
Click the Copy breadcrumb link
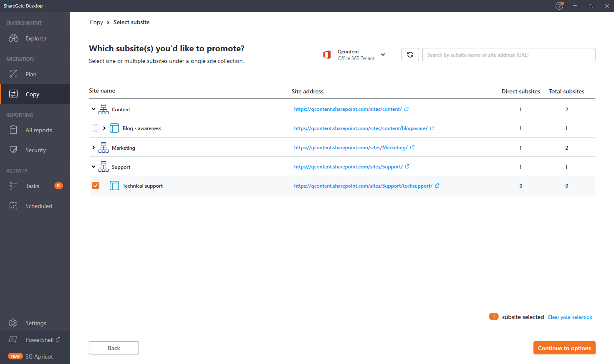click(x=96, y=22)
